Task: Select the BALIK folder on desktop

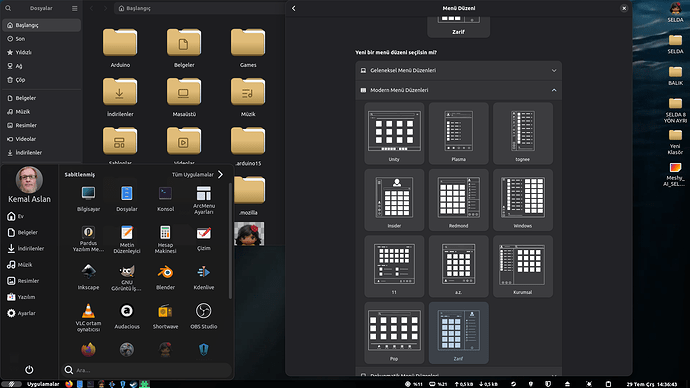Action: coord(675,76)
